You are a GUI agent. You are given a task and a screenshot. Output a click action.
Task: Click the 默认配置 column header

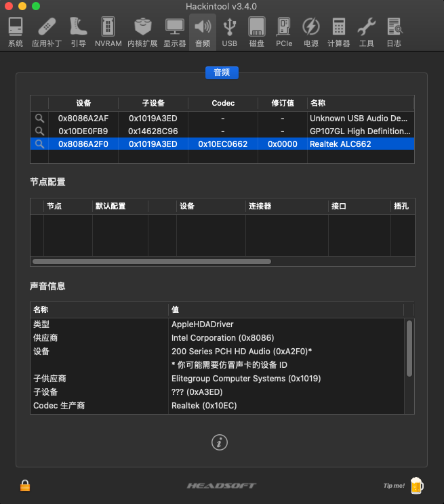tap(121, 206)
